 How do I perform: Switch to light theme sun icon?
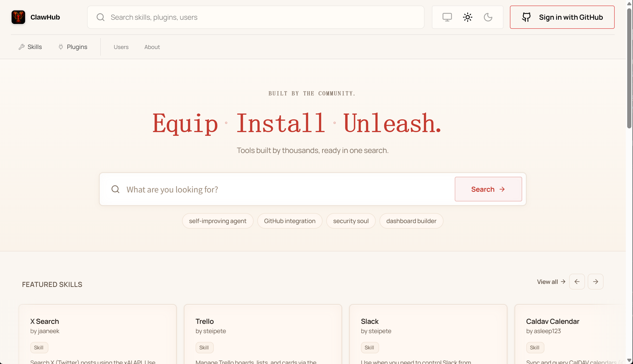(x=467, y=17)
